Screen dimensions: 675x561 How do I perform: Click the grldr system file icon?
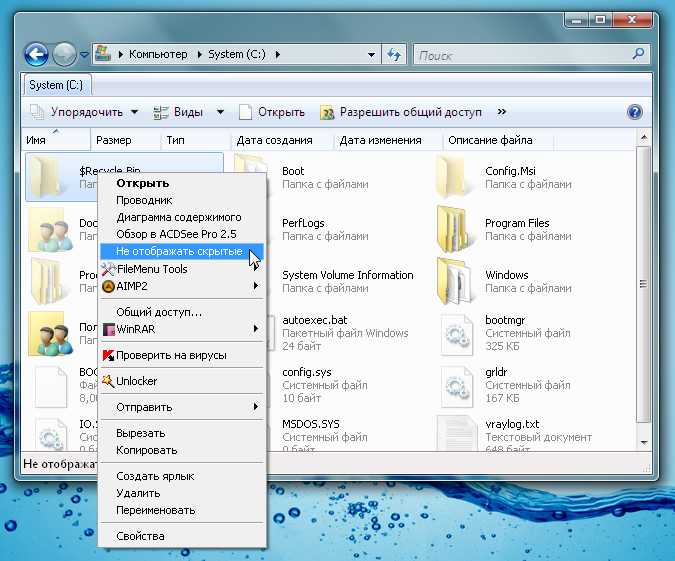457,383
